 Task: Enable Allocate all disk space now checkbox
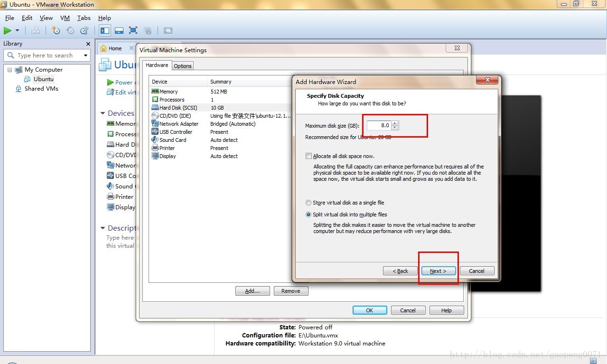309,156
